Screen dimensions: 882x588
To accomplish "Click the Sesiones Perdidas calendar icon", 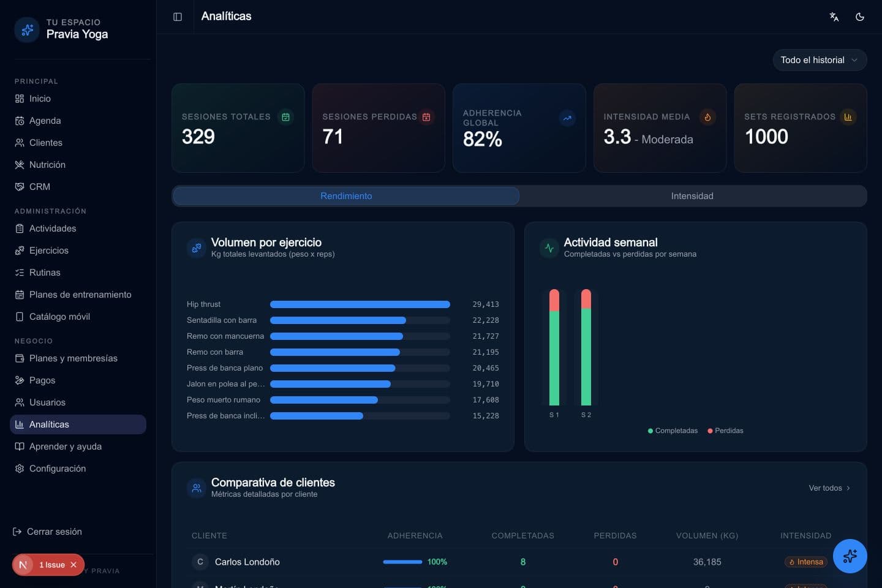I will point(426,117).
